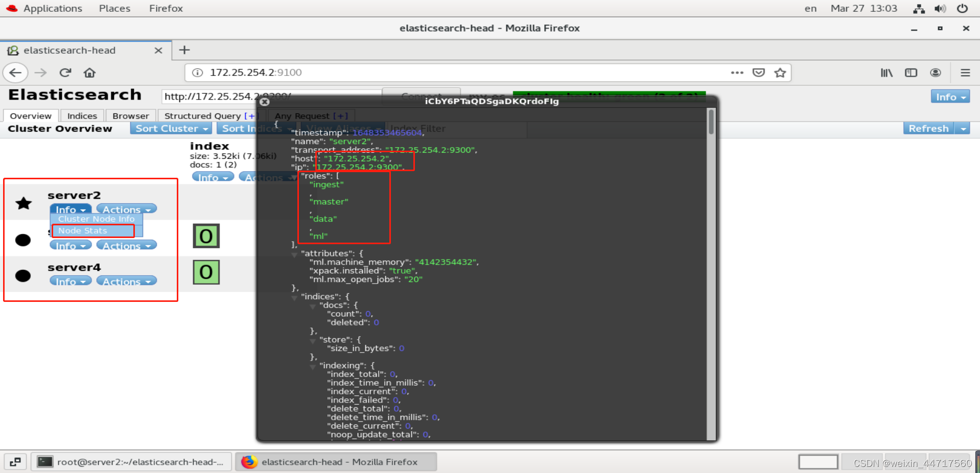Open the index Info dropdown

(x=213, y=177)
